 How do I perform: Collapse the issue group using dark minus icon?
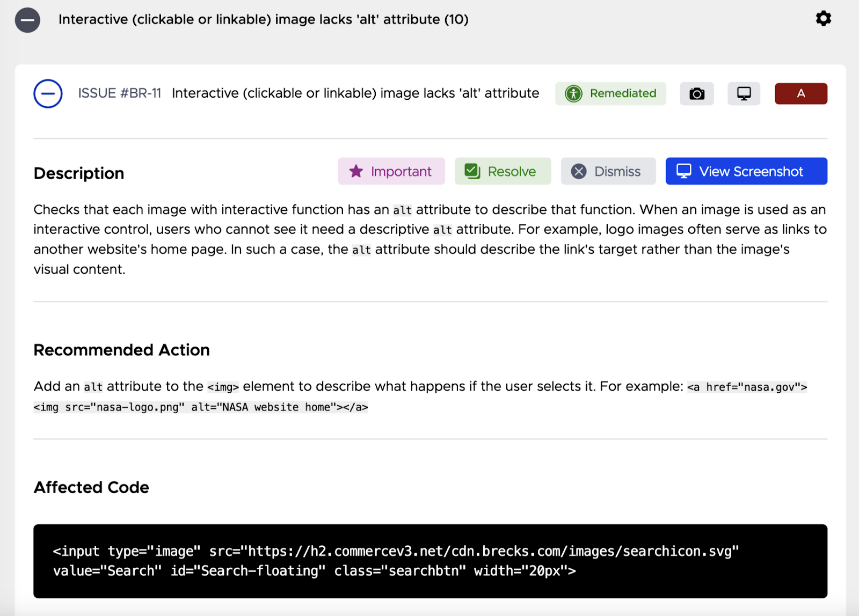pos(27,20)
